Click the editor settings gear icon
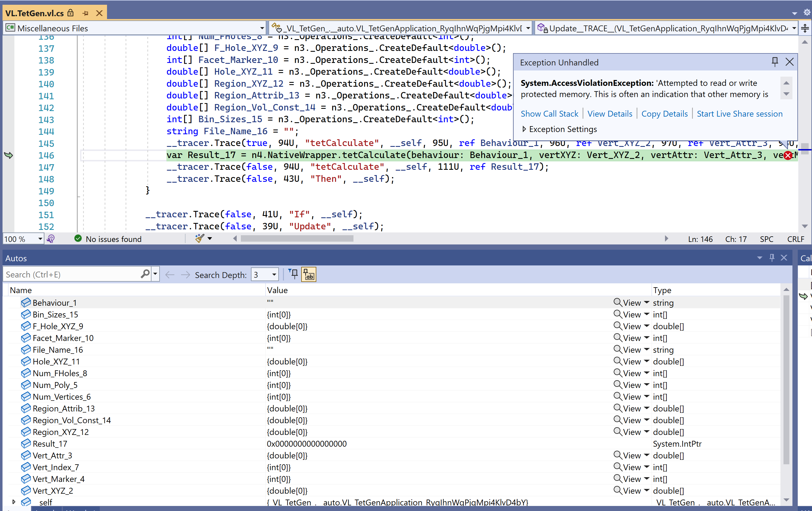 pyautogui.click(x=807, y=13)
